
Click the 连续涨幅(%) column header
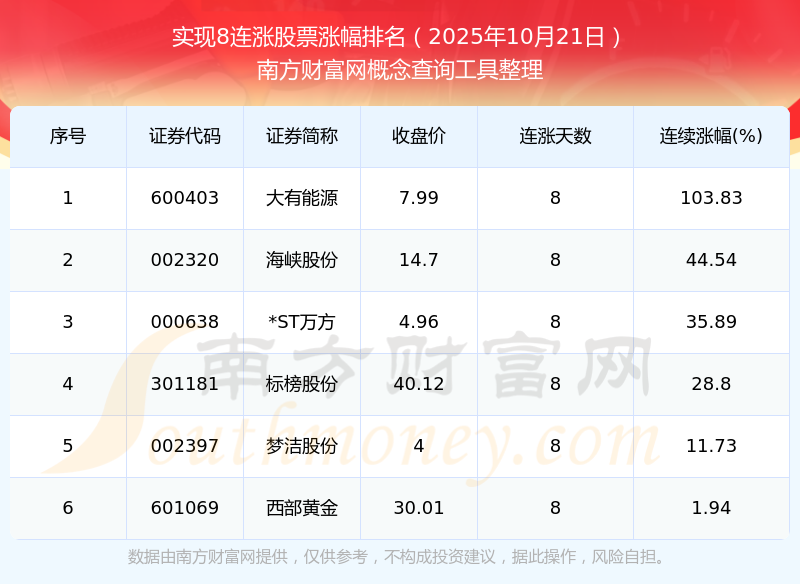tap(711, 136)
